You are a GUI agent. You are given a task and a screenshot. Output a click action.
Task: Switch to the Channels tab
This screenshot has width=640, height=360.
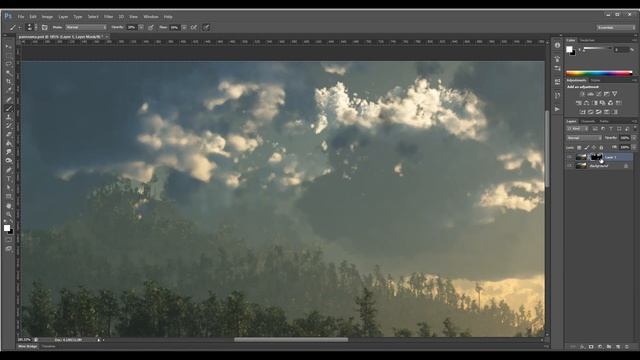[x=588, y=121]
